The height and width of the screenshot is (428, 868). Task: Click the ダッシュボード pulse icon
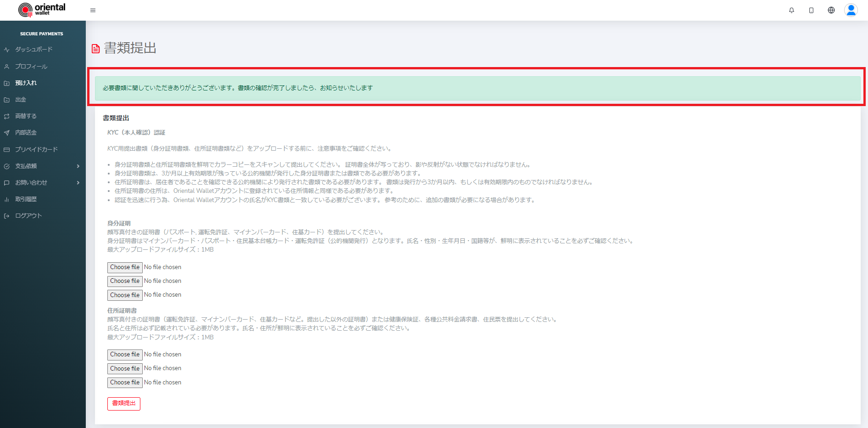(x=6, y=50)
